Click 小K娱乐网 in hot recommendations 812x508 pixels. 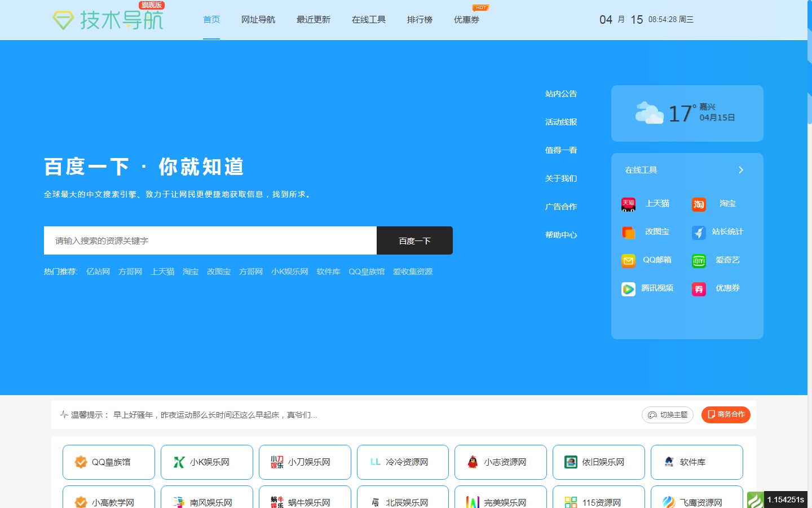[290, 271]
